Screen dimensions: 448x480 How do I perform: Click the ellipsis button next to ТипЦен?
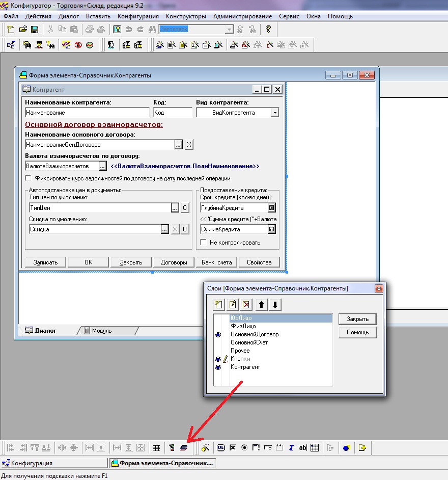click(175, 207)
